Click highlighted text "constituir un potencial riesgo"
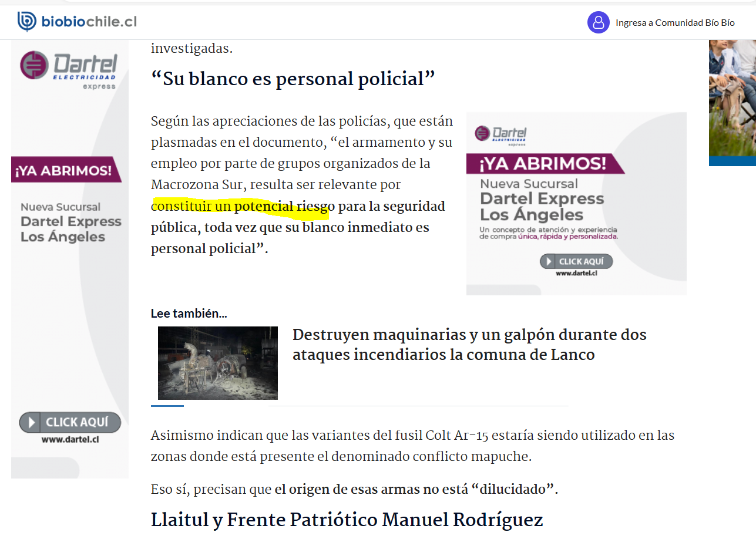Viewport: 756px width, 539px height. [x=243, y=206]
